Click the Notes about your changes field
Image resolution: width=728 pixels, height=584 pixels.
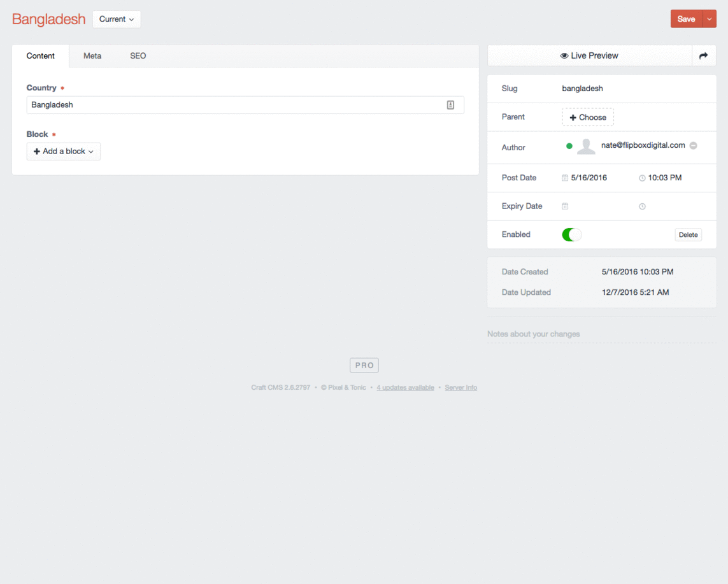pos(602,334)
